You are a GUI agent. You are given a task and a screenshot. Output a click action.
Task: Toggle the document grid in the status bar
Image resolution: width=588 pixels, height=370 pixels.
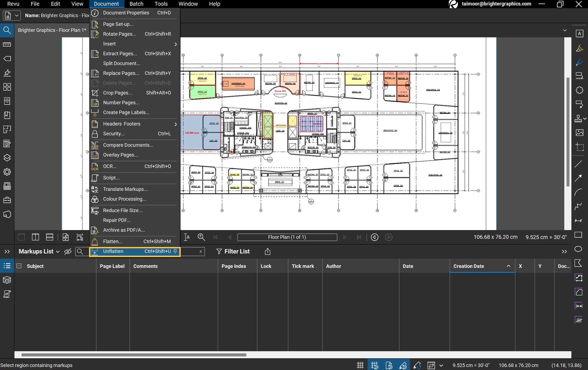(360, 365)
